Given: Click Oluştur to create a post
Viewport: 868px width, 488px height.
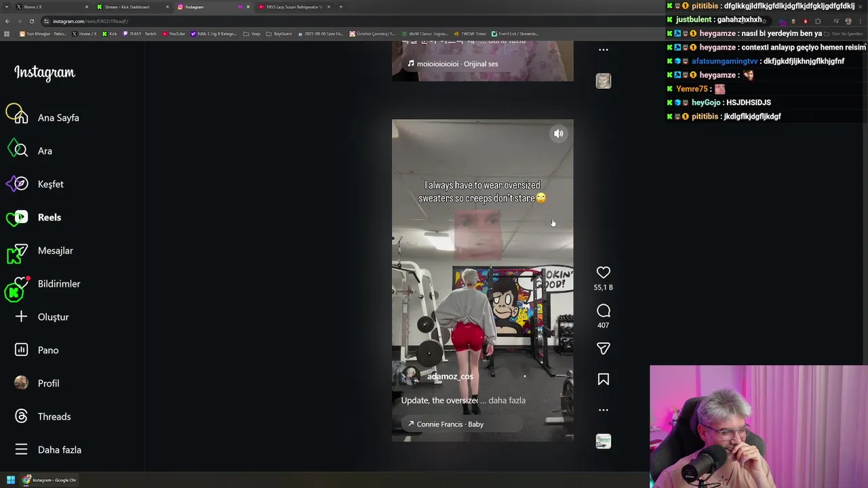Looking at the screenshot, I should click(43, 317).
